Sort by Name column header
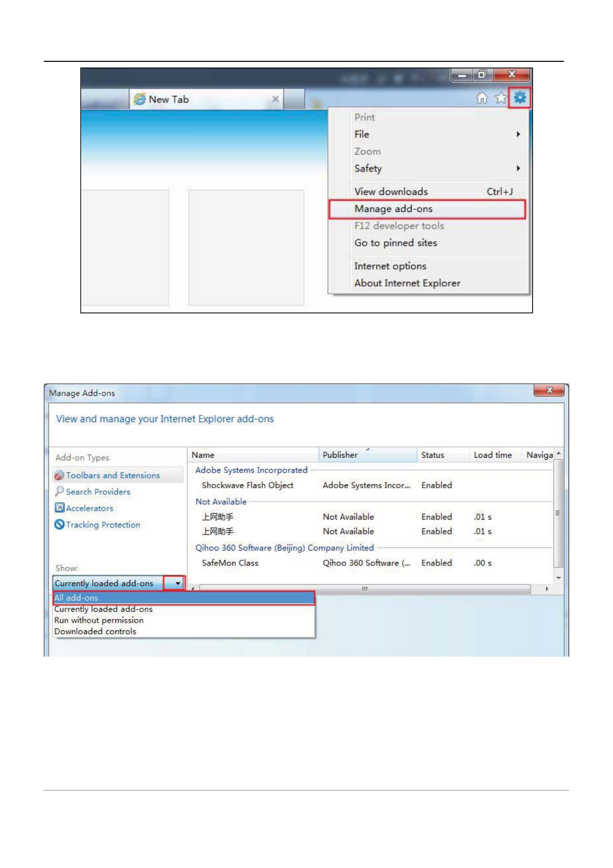The image size is (613, 868). [x=253, y=455]
